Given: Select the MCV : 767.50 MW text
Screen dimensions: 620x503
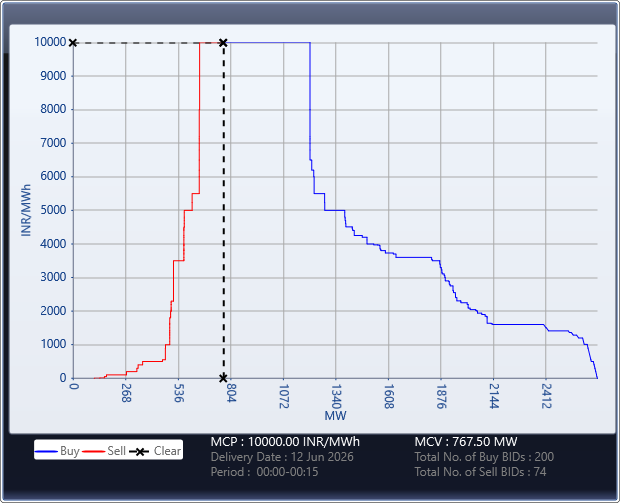Looking at the screenshot, I should (x=466, y=442).
